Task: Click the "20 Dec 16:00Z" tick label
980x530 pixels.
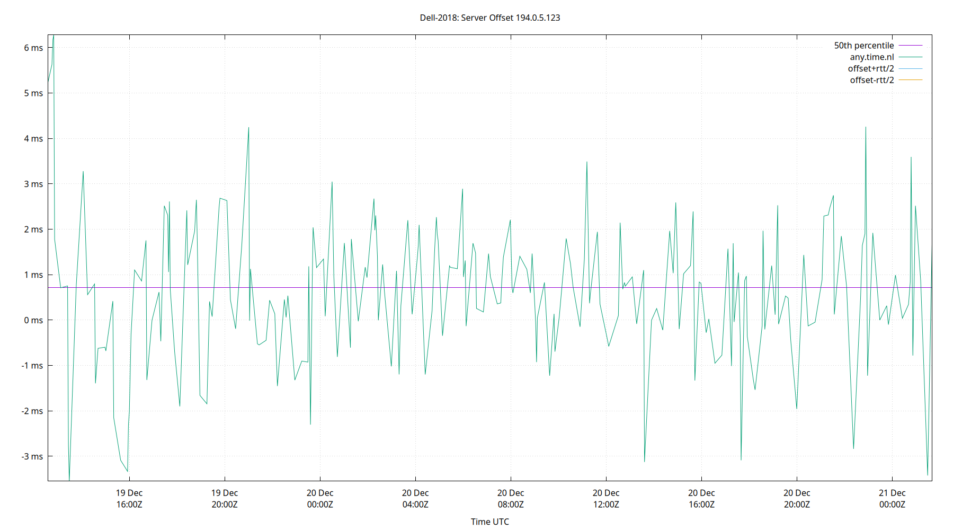Action: coord(702,498)
